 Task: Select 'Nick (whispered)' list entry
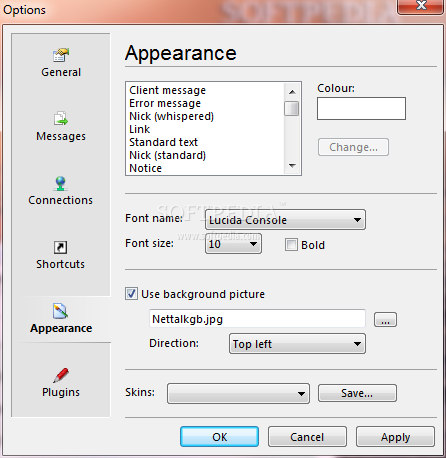172,116
